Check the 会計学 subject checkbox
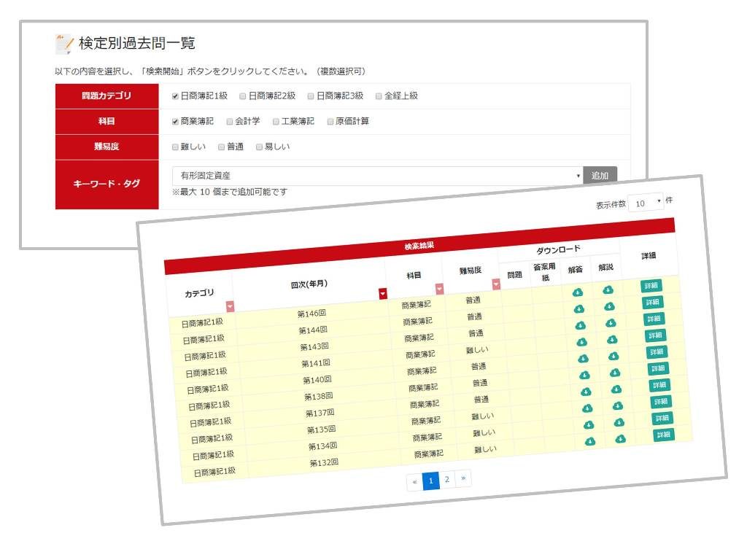747x560 pixels. 230,122
